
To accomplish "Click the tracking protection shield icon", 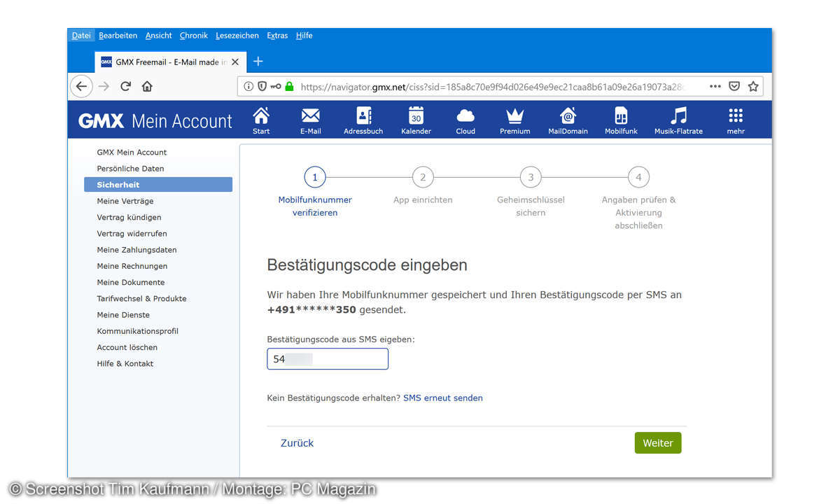I will (262, 87).
